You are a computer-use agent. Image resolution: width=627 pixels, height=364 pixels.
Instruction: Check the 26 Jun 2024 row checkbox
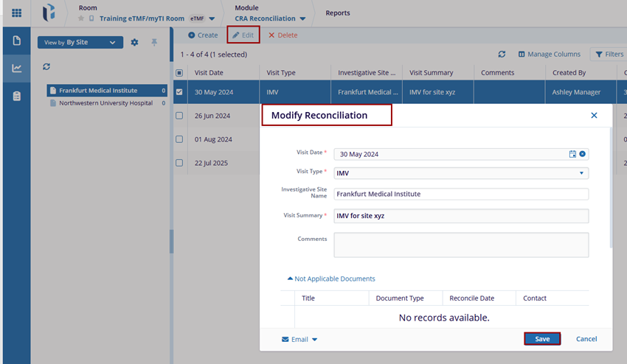click(x=179, y=116)
